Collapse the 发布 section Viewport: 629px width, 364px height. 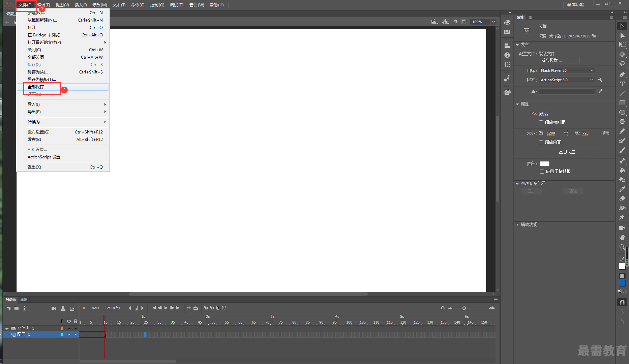[x=517, y=45]
